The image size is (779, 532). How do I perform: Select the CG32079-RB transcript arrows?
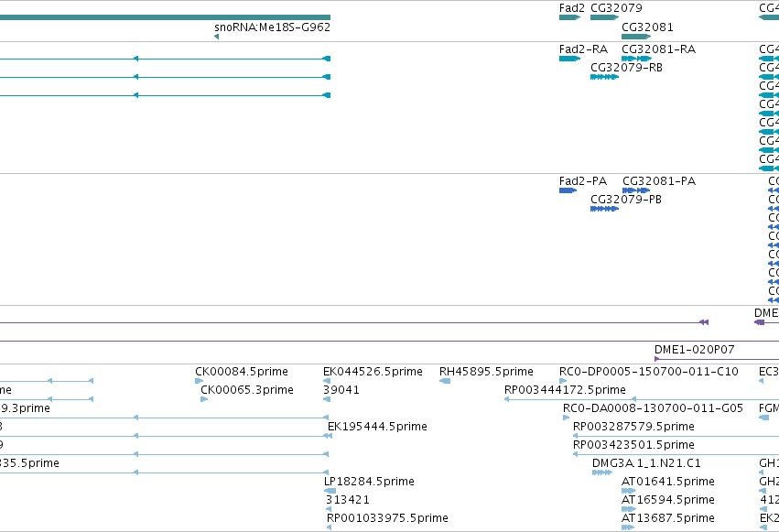(x=605, y=77)
